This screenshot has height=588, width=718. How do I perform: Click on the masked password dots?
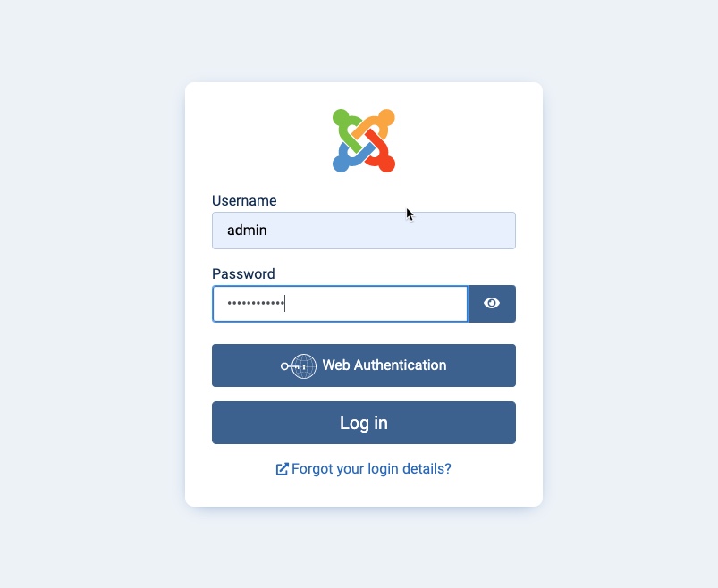coord(256,303)
